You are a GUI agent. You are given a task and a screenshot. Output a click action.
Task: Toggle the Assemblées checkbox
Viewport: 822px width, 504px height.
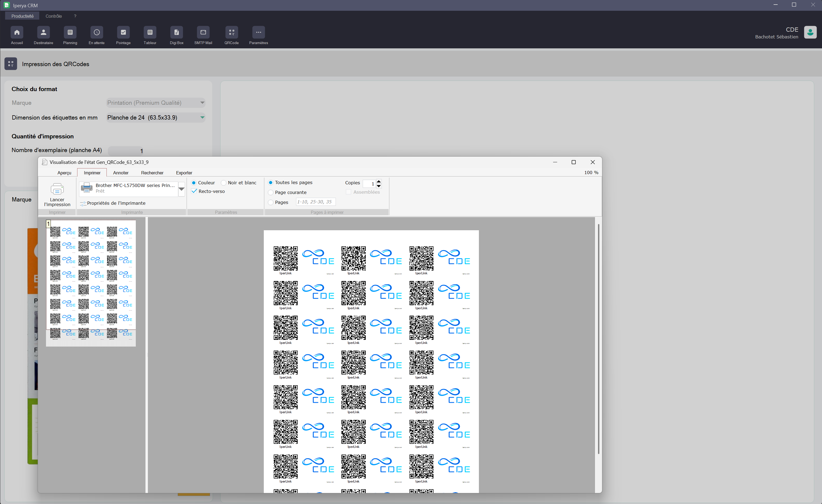pyautogui.click(x=348, y=192)
